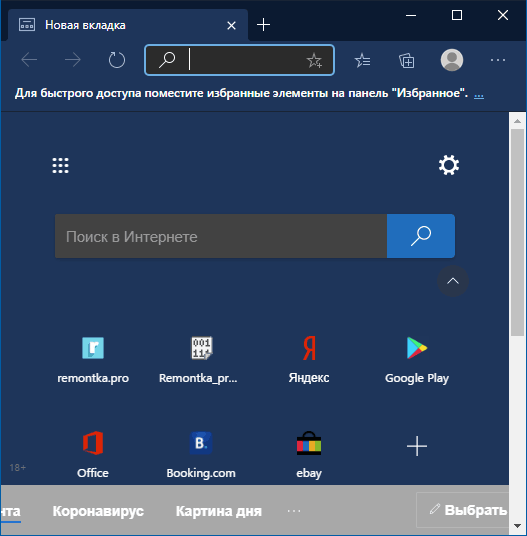The width and height of the screenshot is (527, 536).
Task: Switch to the Картина дня feed tab
Action: pos(219,511)
